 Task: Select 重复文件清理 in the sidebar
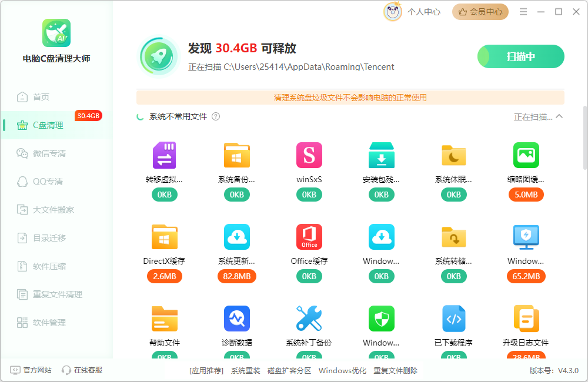coord(56,294)
